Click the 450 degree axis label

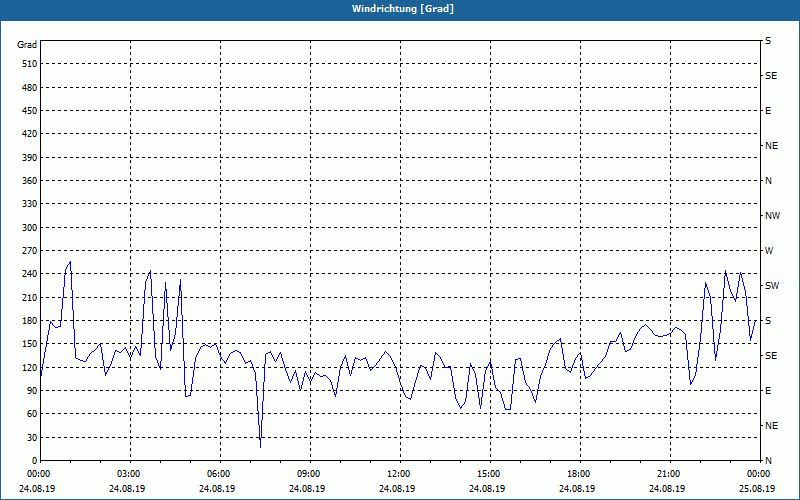(31, 111)
